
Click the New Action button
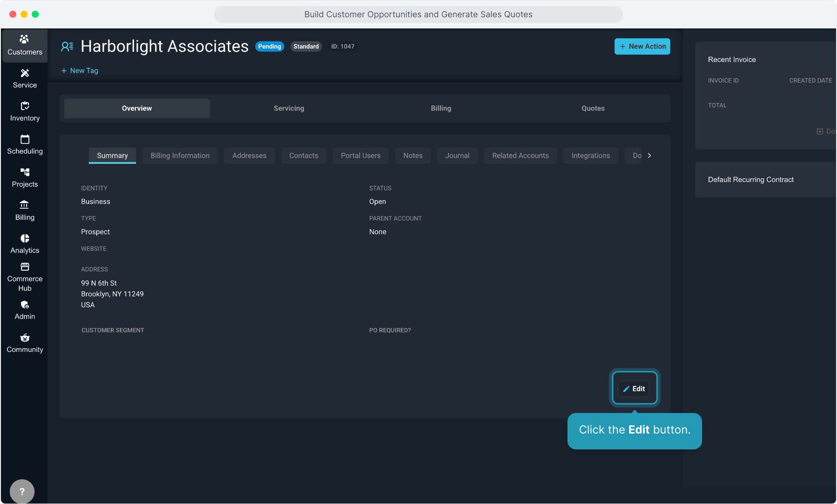click(x=642, y=47)
